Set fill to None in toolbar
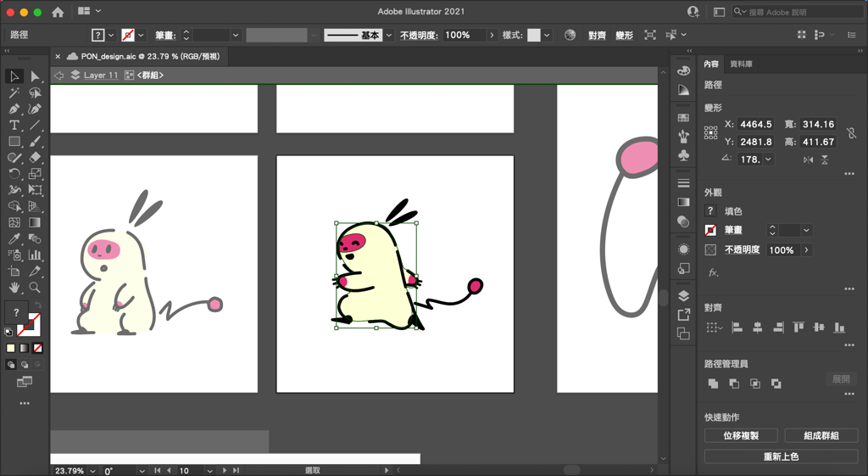The width and height of the screenshot is (868, 476). click(37, 348)
